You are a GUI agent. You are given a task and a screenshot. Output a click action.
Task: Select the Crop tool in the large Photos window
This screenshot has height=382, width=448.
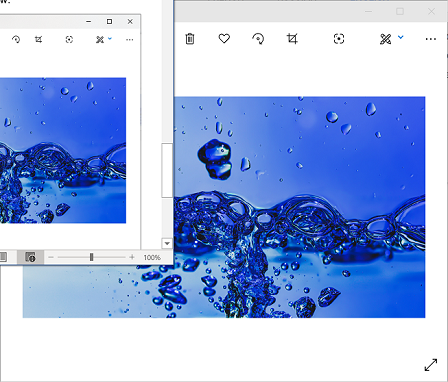click(x=292, y=39)
